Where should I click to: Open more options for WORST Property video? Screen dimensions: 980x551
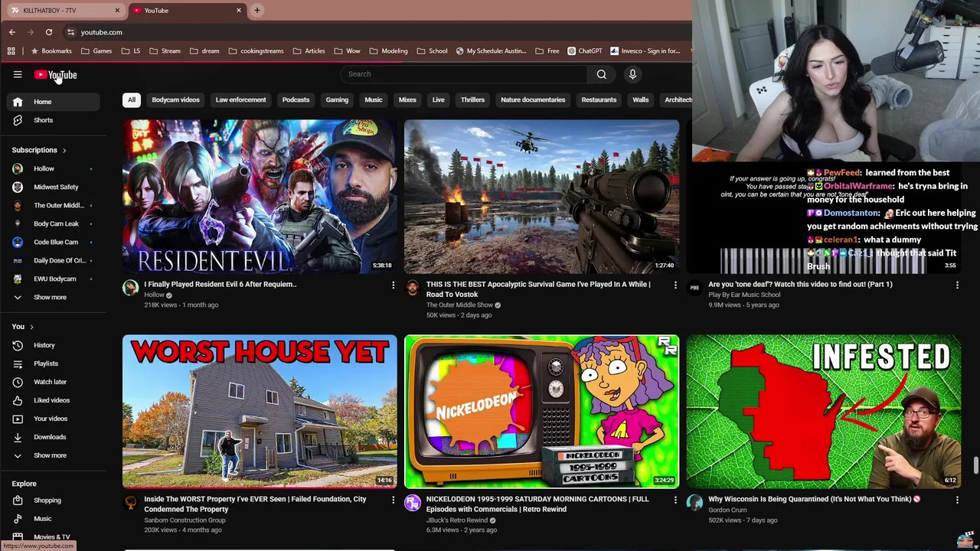[x=394, y=500]
